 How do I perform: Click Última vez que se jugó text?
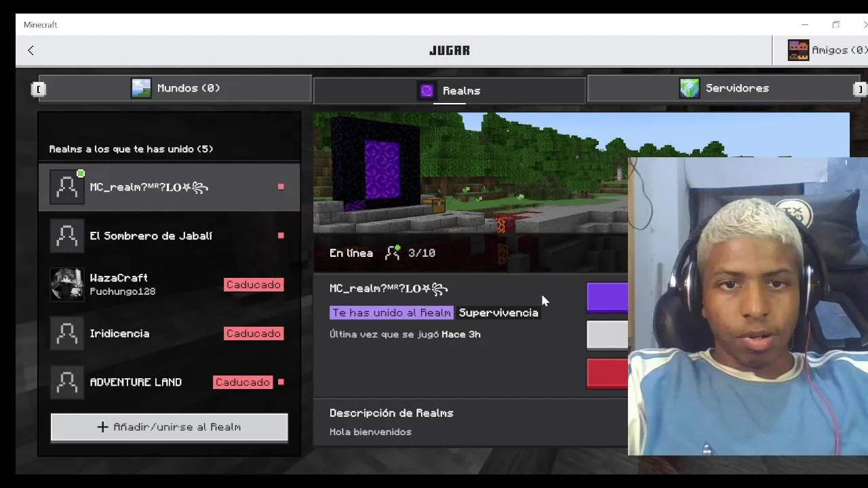coord(405,334)
